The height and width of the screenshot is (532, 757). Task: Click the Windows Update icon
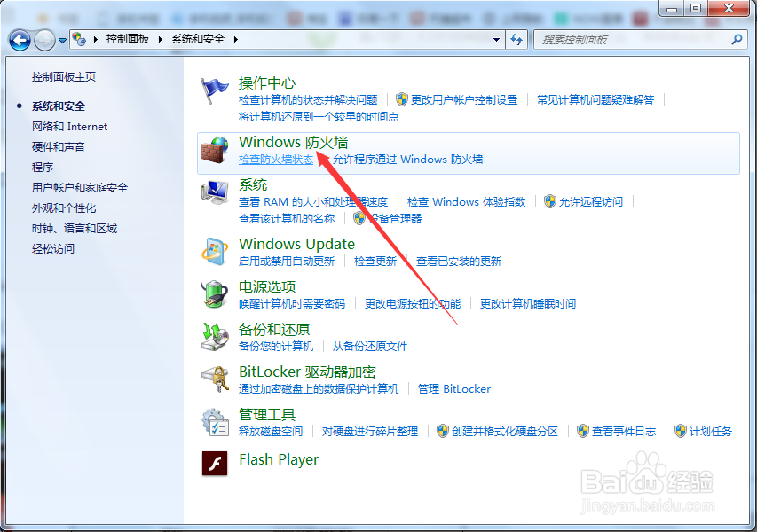(215, 251)
